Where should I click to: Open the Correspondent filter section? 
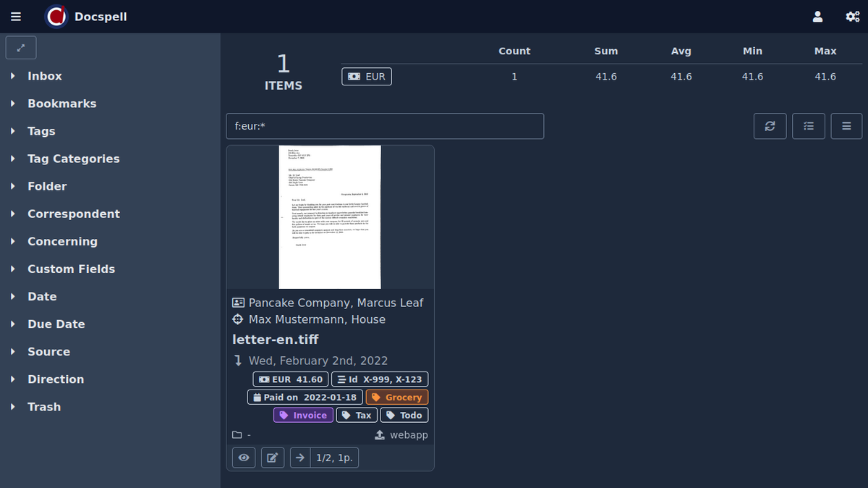point(73,214)
